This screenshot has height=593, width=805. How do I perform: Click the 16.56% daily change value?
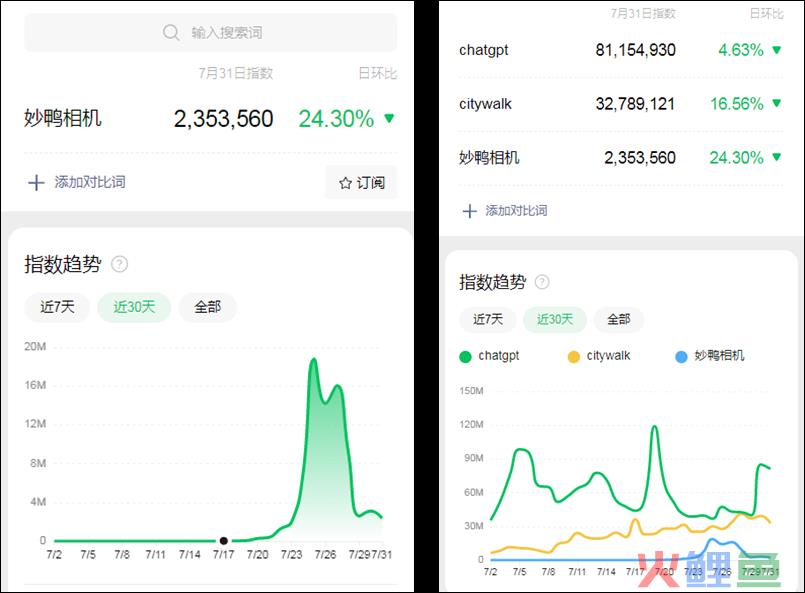(737, 104)
